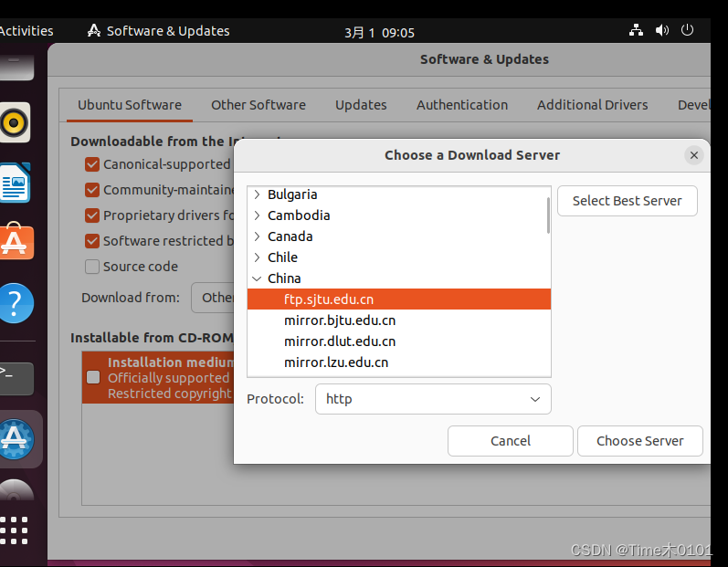Viewport: 728px width, 567px height.
Task: Toggle Proprietary drivers checkbox
Action: pyautogui.click(x=92, y=215)
